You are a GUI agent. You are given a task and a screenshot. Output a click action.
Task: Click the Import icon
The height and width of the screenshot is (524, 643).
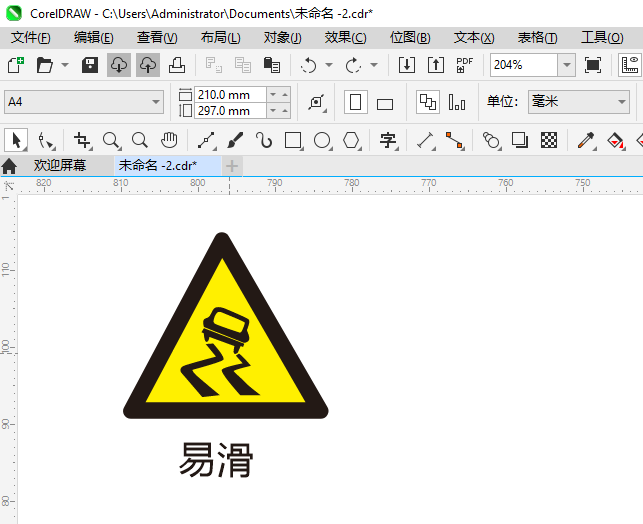click(407, 65)
